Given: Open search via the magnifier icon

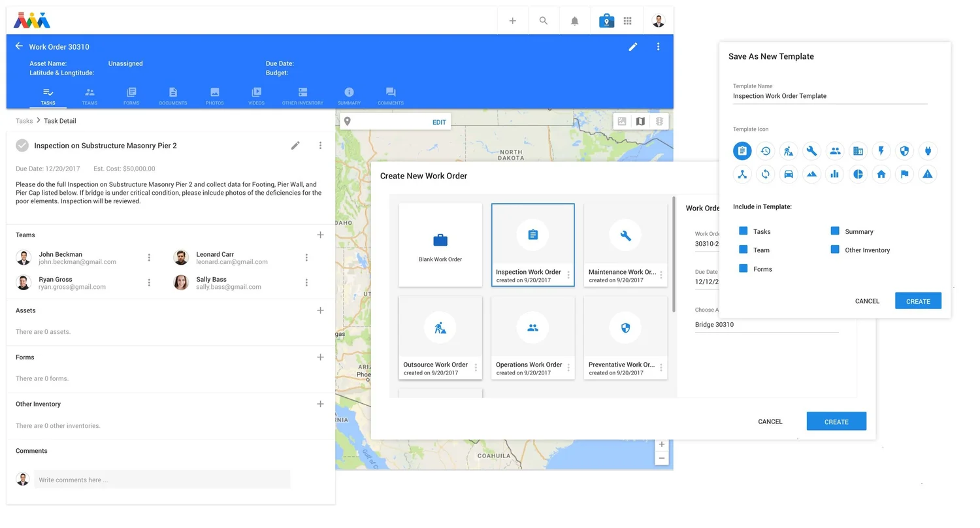Looking at the screenshot, I should pyautogui.click(x=544, y=21).
